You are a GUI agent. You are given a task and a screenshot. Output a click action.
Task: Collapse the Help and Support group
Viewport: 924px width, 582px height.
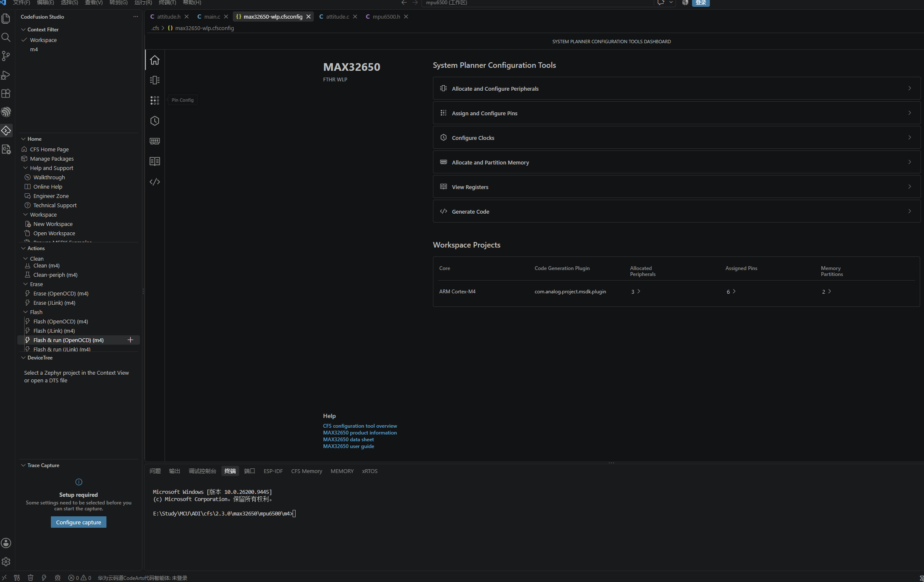click(x=25, y=168)
